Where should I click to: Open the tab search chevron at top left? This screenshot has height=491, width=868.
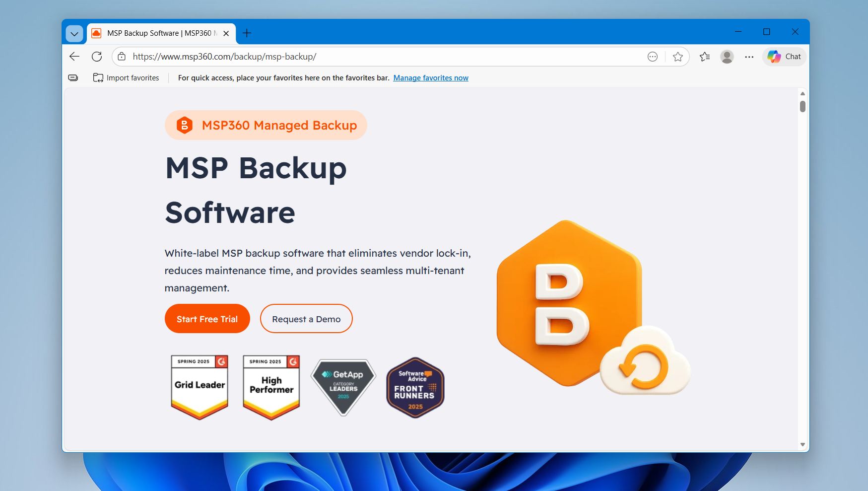[74, 33]
